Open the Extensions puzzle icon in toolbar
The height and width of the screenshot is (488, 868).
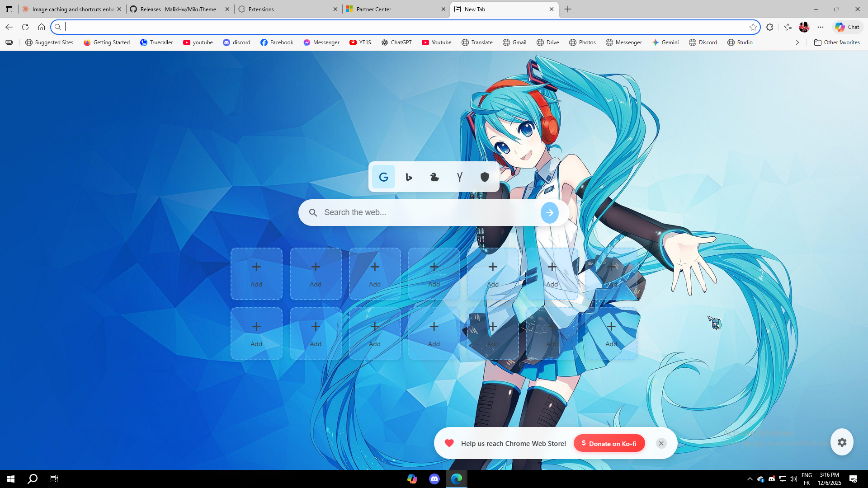click(769, 27)
